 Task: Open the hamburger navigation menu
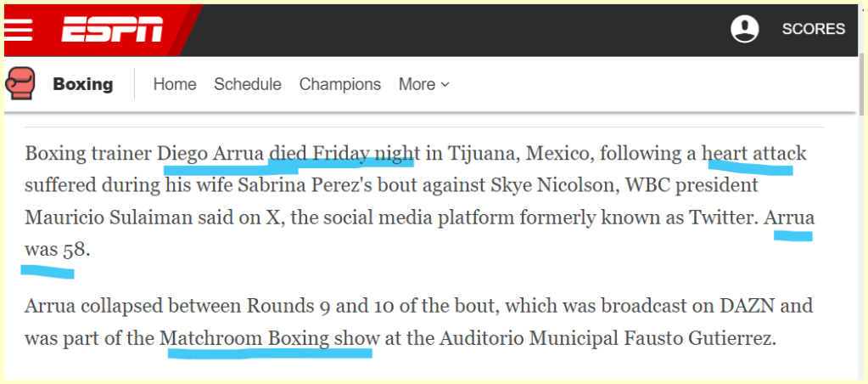coord(18,30)
